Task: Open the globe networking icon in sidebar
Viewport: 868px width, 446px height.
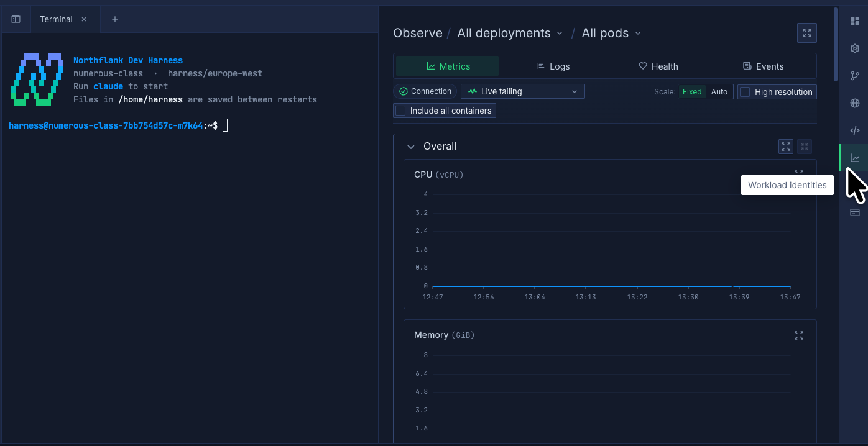Action: (855, 103)
